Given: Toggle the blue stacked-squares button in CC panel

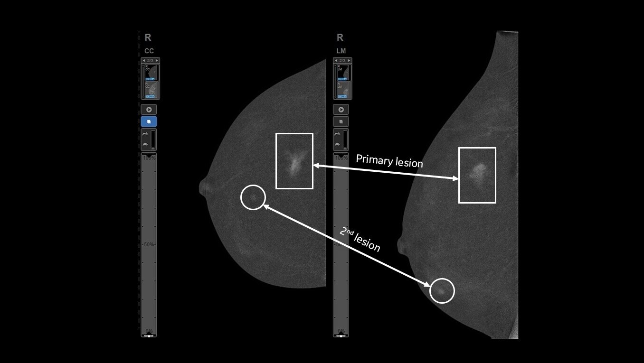Looking at the screenshot, I should pos(149,121).
